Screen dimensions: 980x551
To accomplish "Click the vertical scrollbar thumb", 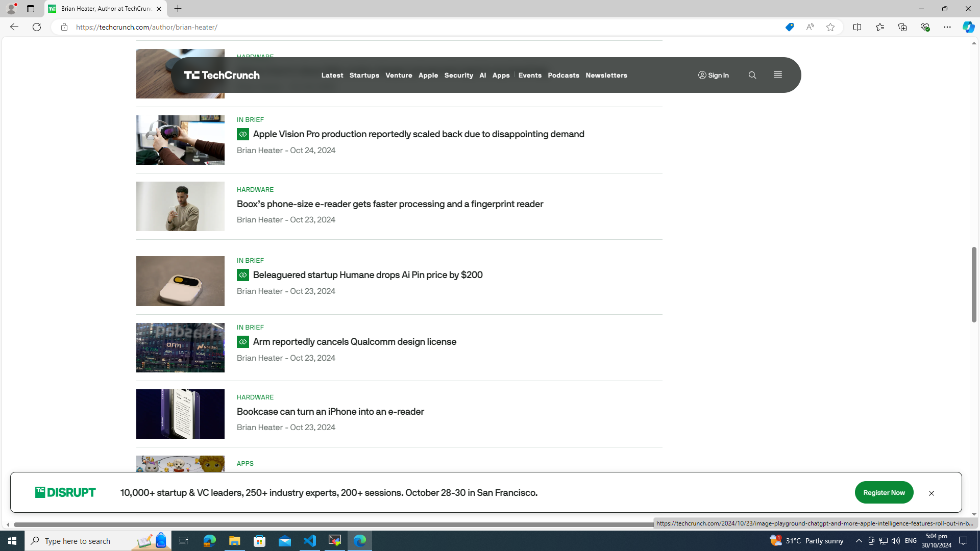I will click(973, 285).
